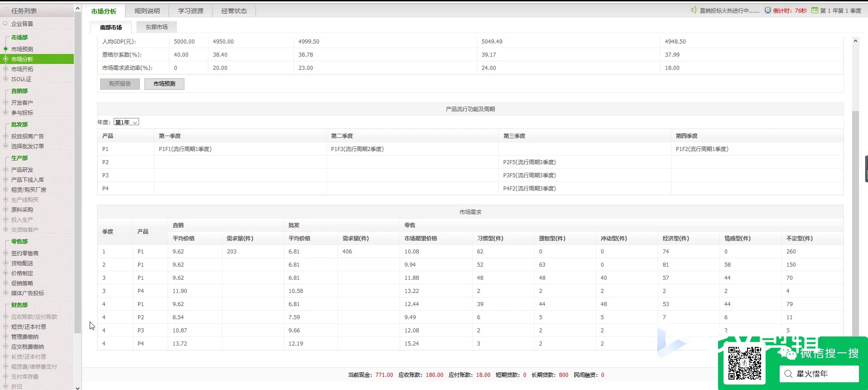Click the 人均GDP value 5049.49

(x=492, y=41)
